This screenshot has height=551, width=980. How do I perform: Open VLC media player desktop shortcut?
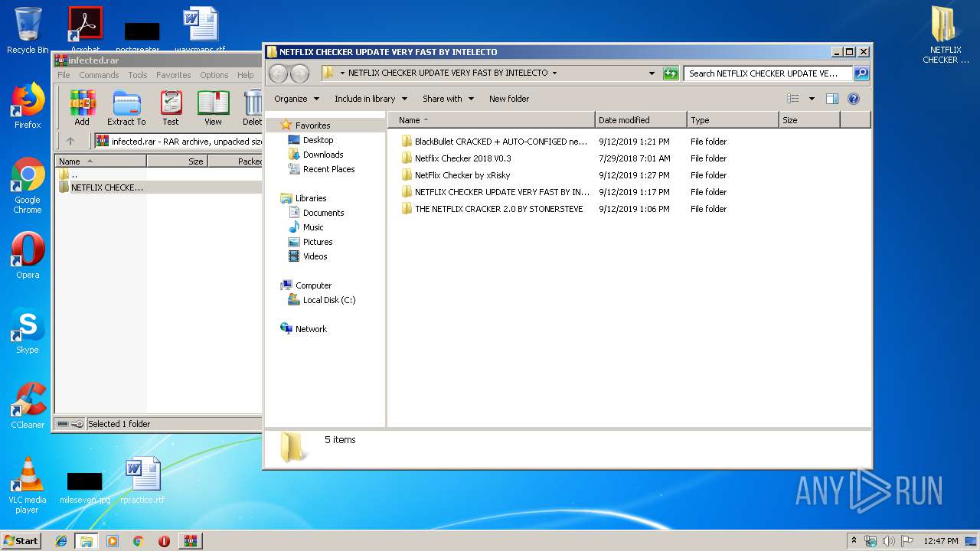coord(28,485)
